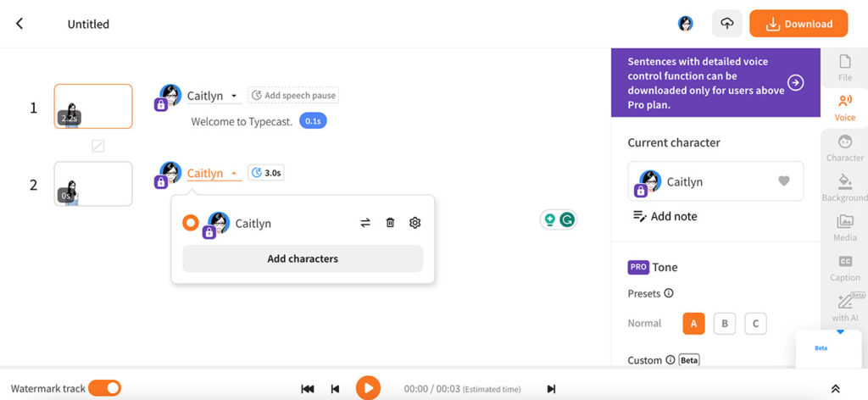Click Caitlyn avatar on line 2
Screen dimensions: 868x400
tap(170, 173)
